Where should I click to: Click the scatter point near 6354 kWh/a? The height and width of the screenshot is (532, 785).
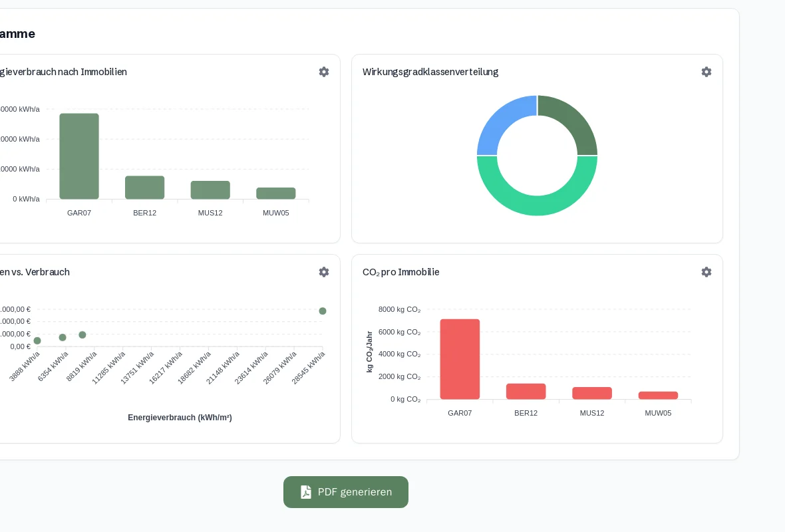pos(63,338)
